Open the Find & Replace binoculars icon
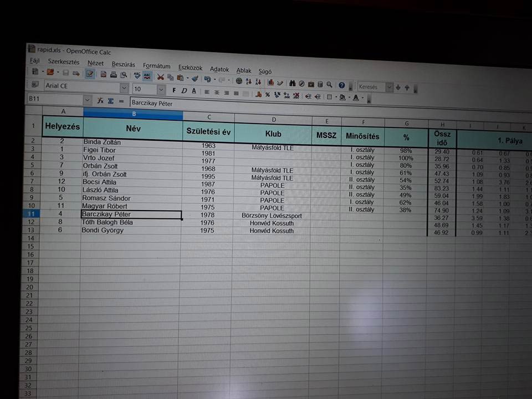This screenshot has width=532, height=399. tap(291, 83)
